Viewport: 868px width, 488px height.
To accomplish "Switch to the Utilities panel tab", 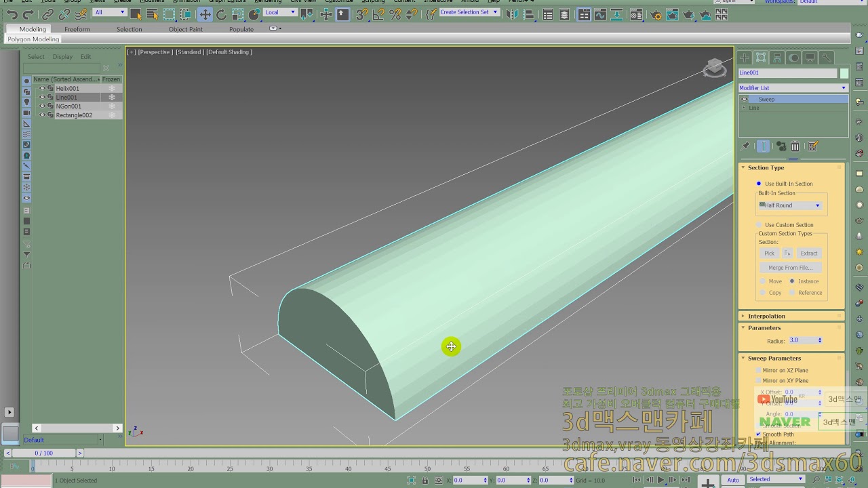I will pyautogui.click(x=826, y=58).
